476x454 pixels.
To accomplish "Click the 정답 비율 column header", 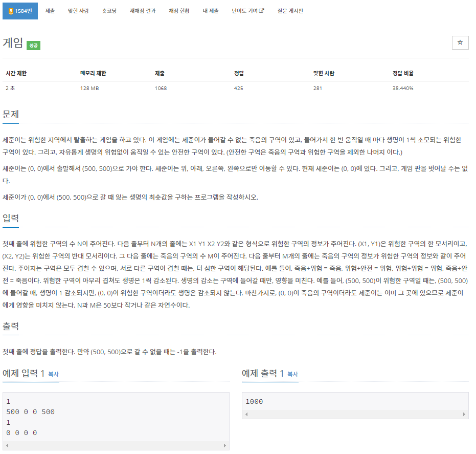I will pos(403,73).
